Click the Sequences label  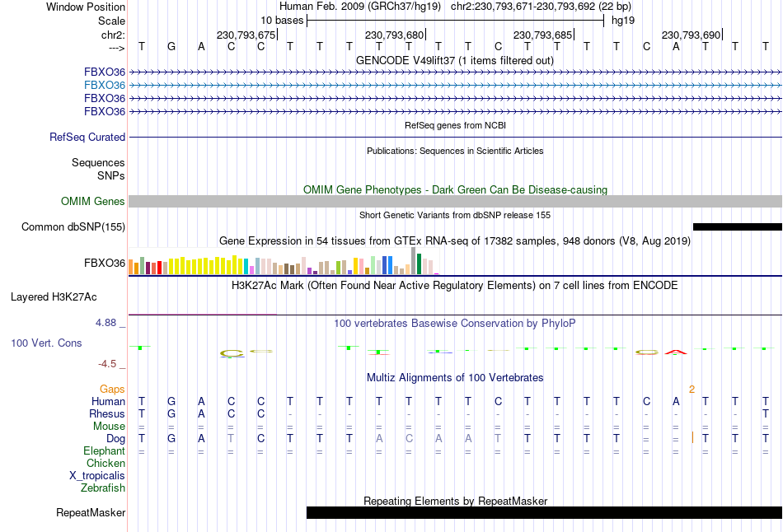pos(98,163)
